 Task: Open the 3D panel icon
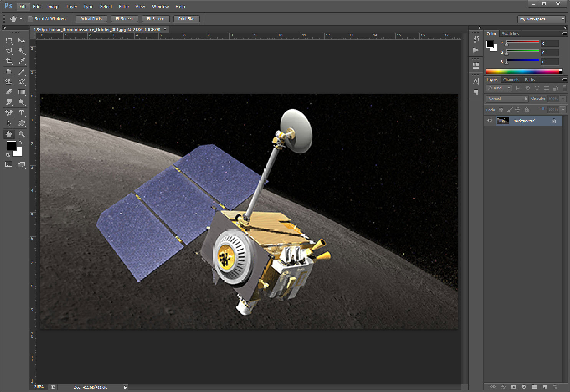(476, 65)
